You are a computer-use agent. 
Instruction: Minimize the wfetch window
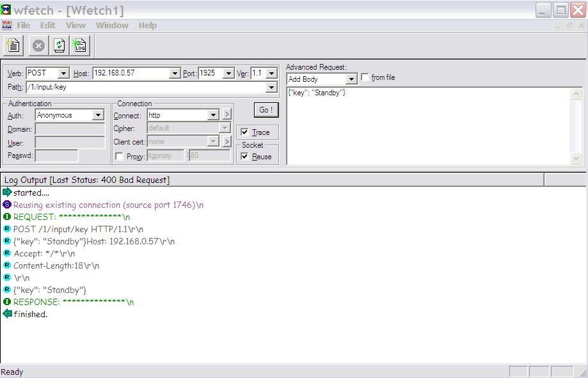click(543, 10)
